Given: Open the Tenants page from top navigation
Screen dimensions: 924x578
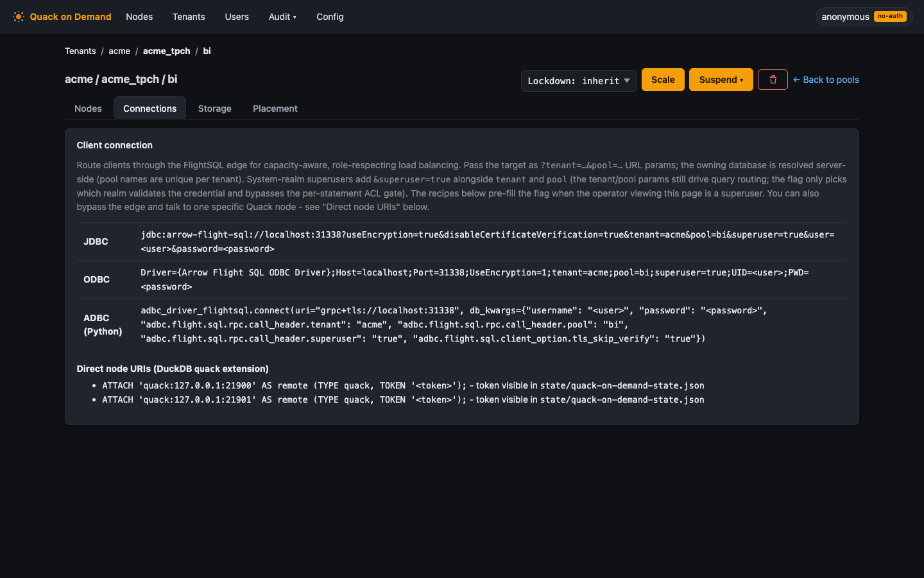Looking at the screenshot, I should click(189, 17).
